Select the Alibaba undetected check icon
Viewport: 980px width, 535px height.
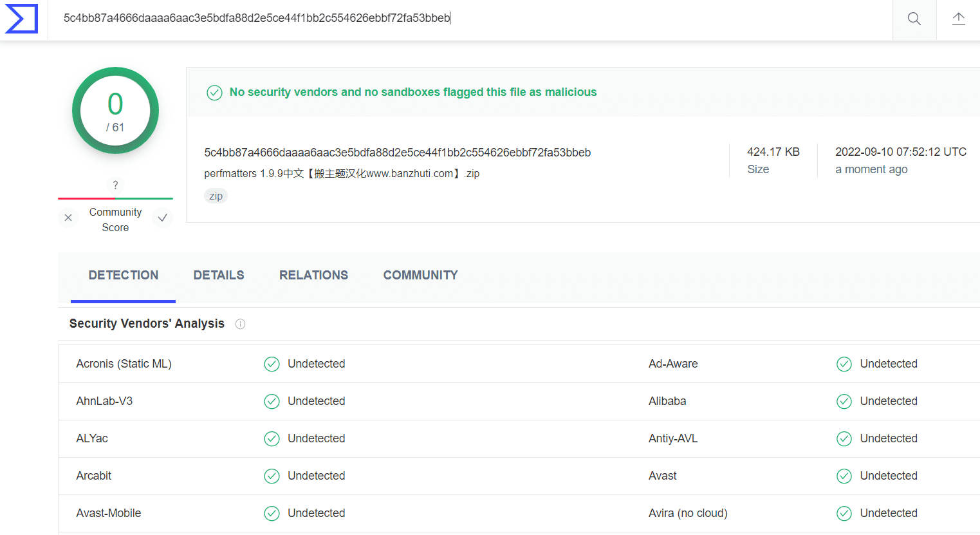click(x=844, y=402)
